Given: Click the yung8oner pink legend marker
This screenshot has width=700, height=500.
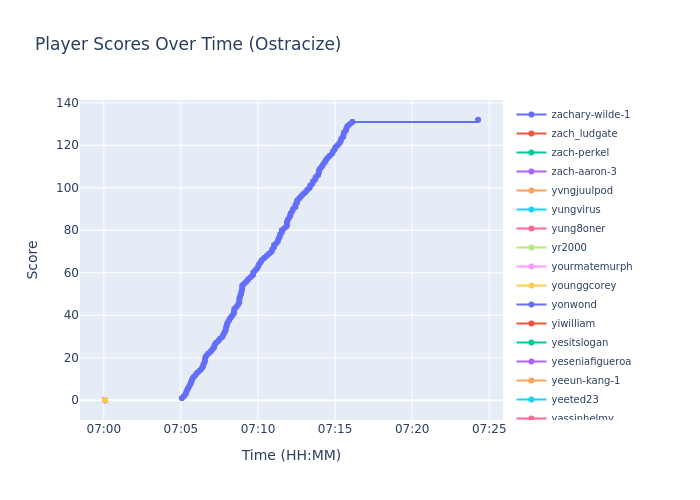Looking at the screenshot, I should (531, 229).
